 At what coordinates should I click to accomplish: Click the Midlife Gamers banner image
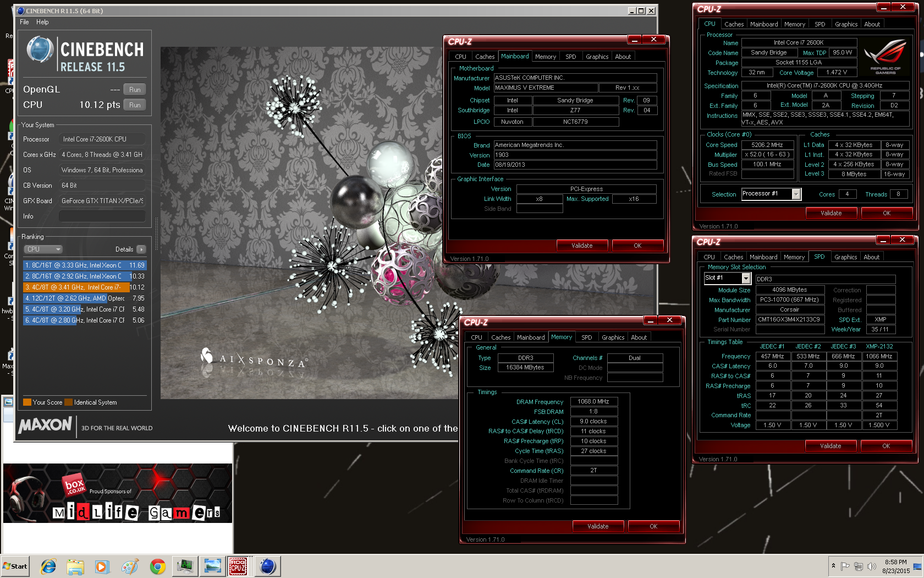(x=118, y=493)
